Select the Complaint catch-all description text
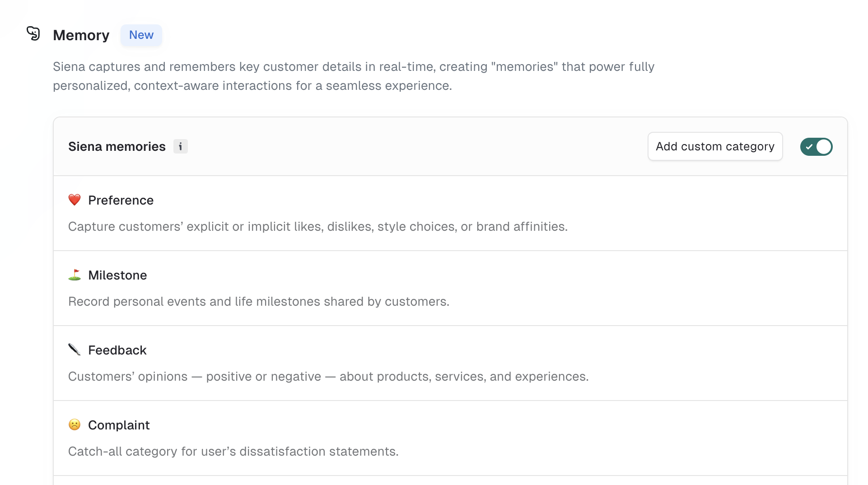This screenshot has height=485, width=868. (x=233, y=451)
